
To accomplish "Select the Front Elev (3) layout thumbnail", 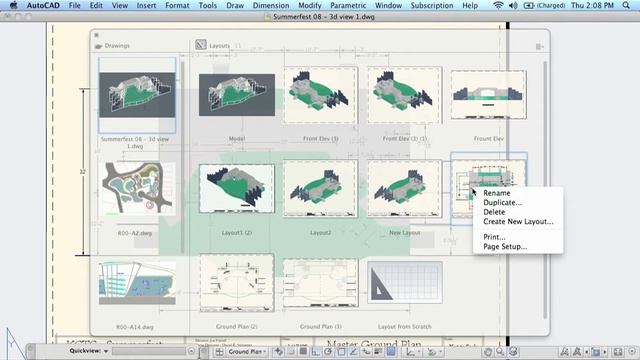I will 320,95.
